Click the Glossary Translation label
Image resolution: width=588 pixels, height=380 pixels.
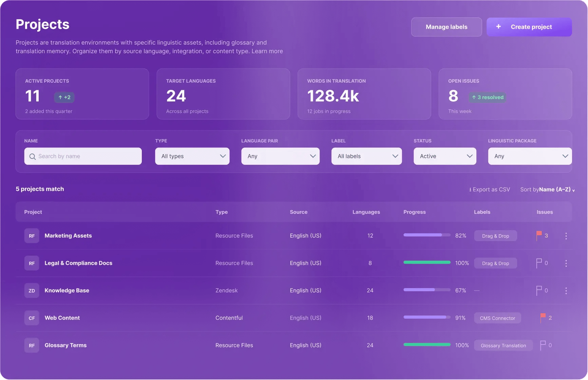click(503, 345)
